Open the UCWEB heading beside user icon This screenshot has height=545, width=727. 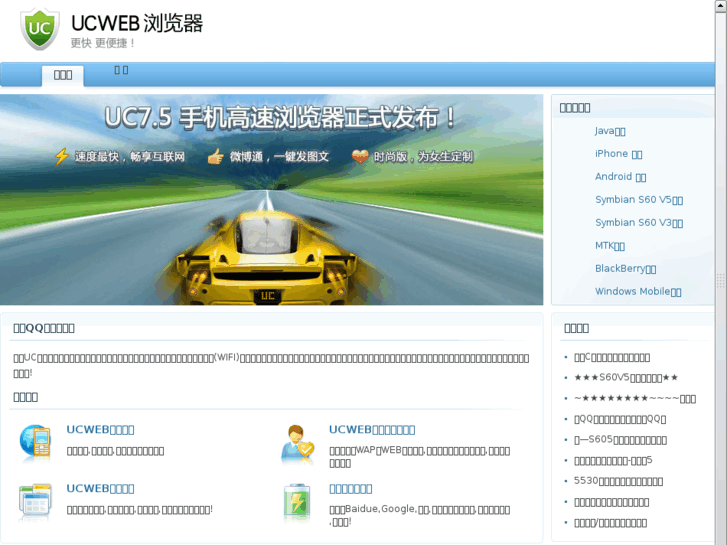pyautogui.click(x=372, y=430)
